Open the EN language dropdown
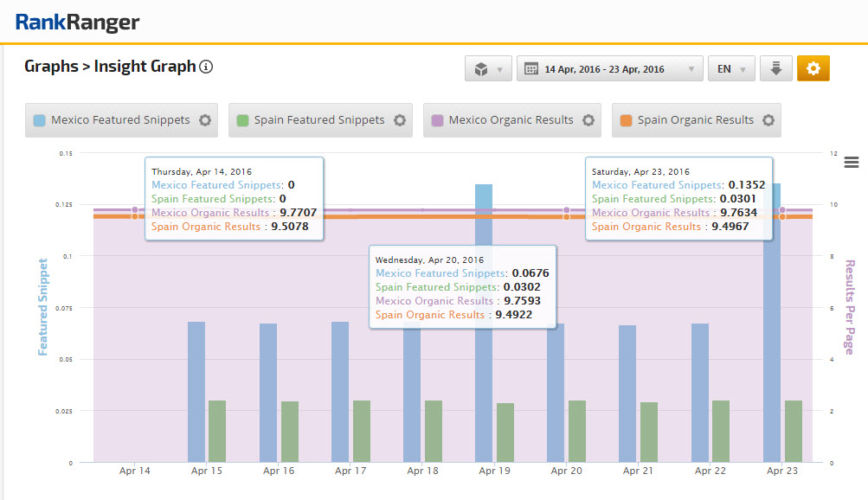This screenshot has width=868, height=500. pos(731,69)
